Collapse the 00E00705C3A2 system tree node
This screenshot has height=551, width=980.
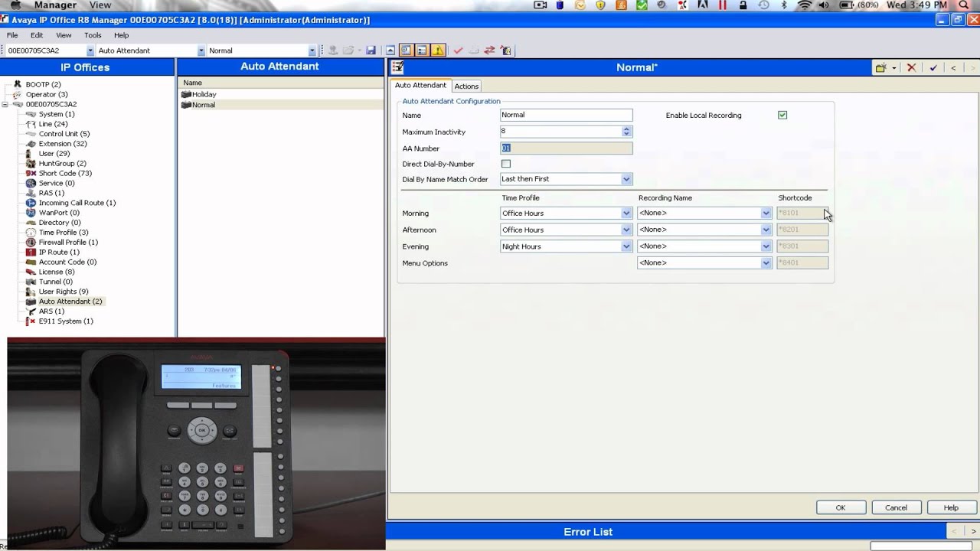[5, 104]
